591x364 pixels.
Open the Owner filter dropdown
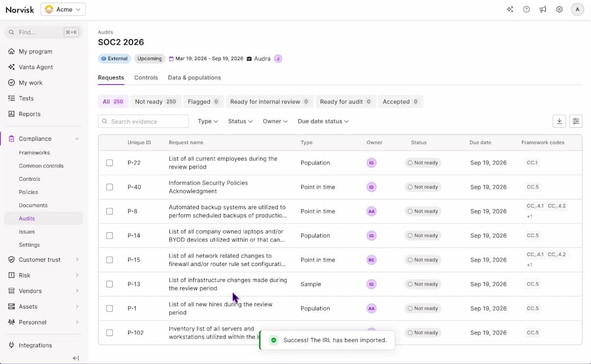tap(275, 121)
